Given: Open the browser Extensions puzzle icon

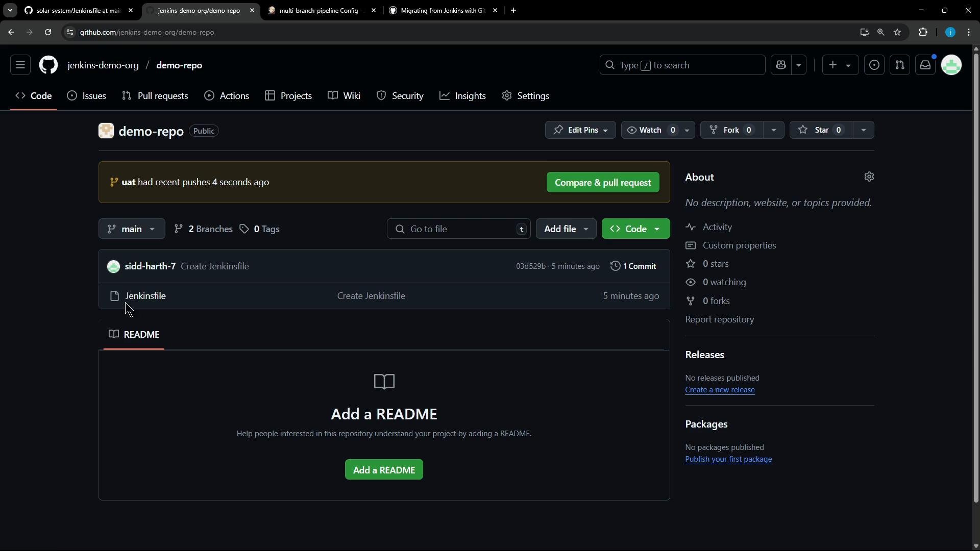Looking at the screenshot, I should click(923, 32).
